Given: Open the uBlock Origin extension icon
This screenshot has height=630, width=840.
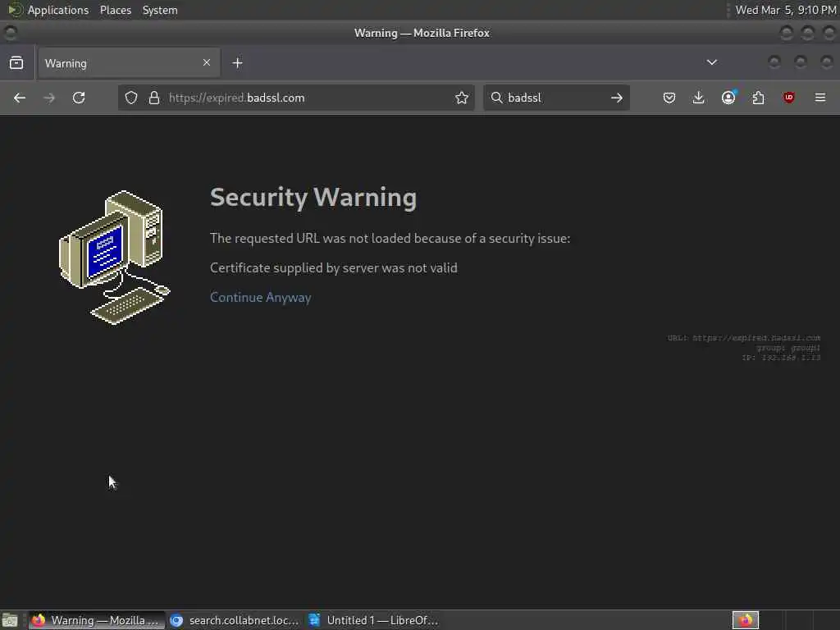Looking at the screenshot, I should [788, 98].
